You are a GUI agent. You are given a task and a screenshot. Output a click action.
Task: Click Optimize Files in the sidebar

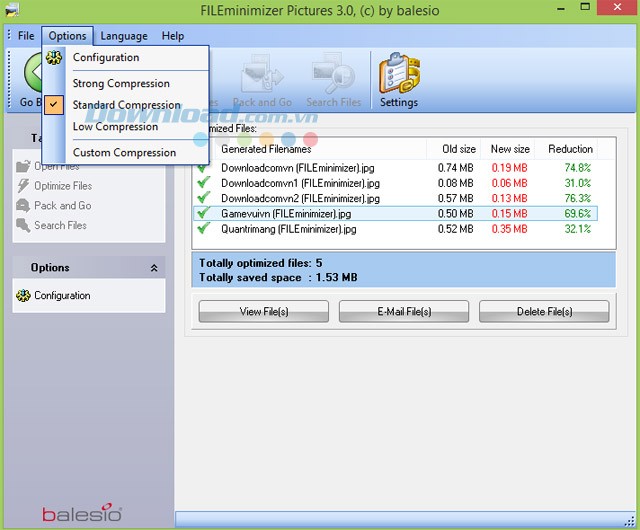click(63, 186)
